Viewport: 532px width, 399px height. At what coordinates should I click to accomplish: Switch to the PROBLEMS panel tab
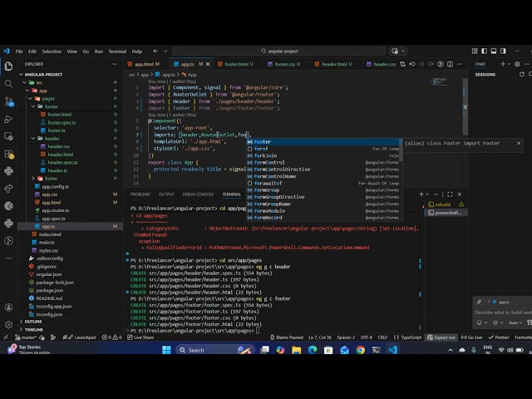coord(140,195)
